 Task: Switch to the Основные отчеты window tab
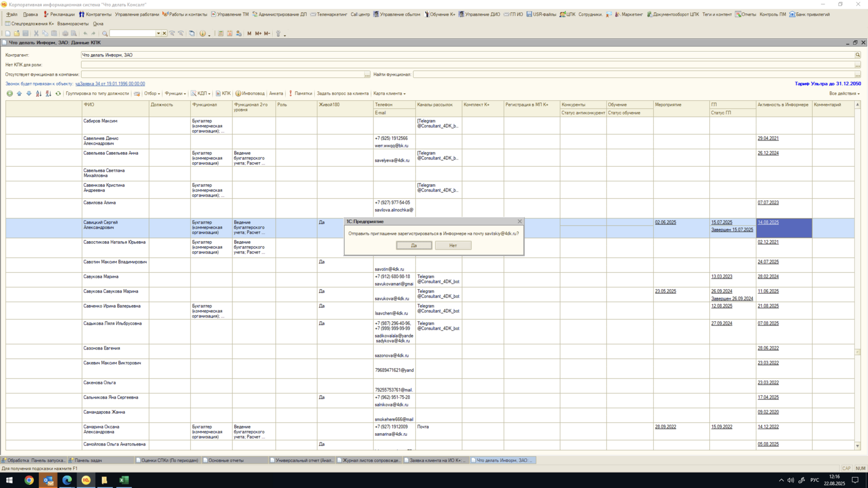point(225,460)
